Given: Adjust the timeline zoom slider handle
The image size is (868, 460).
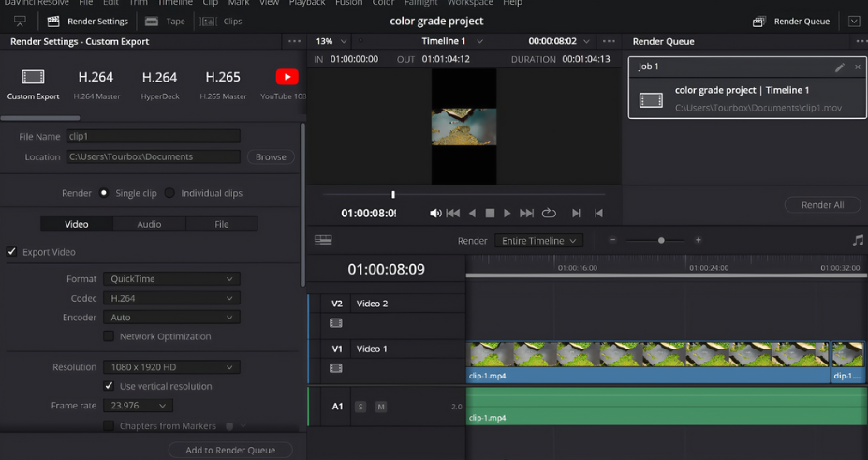Looking at the screenshot, I should pos(661,240).
